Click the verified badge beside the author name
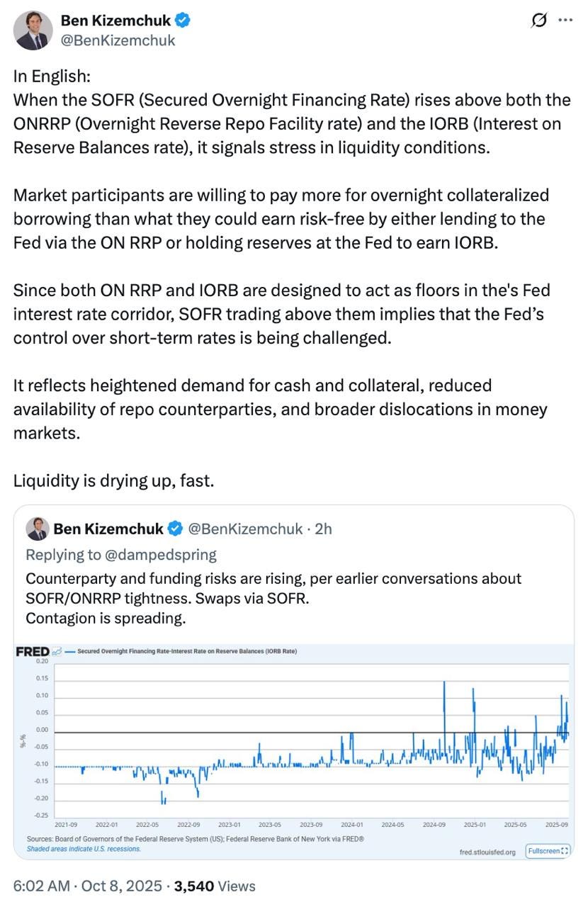Viewport: 588px width, 907px height. coord(183,21)
